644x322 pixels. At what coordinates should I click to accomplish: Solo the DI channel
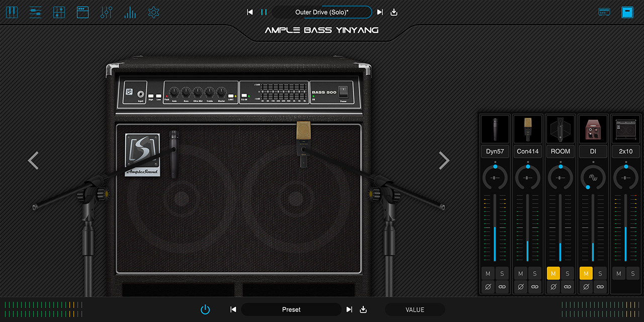[600, 274]
